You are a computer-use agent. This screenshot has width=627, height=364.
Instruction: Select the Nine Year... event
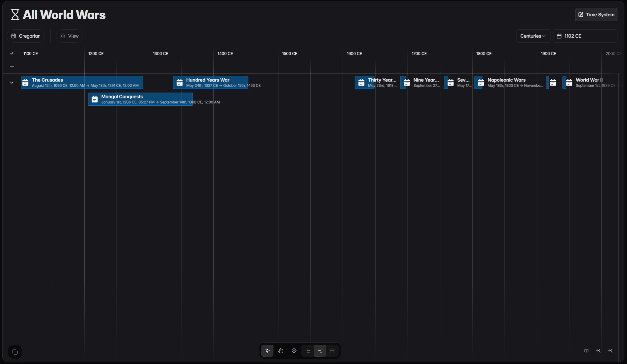pyautogui.click(x=403, y=83)
